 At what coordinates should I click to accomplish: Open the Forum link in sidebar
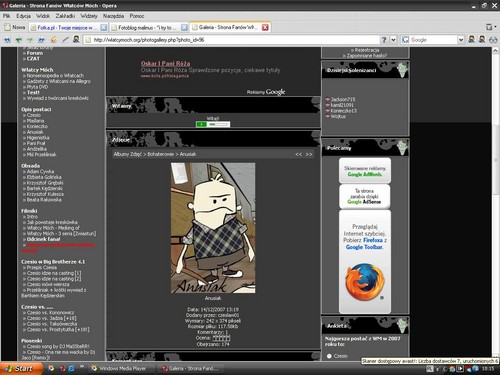pos(35,53)
